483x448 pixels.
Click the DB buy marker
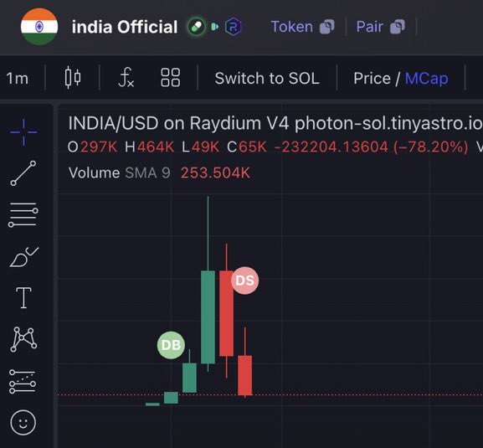[171, 345]
